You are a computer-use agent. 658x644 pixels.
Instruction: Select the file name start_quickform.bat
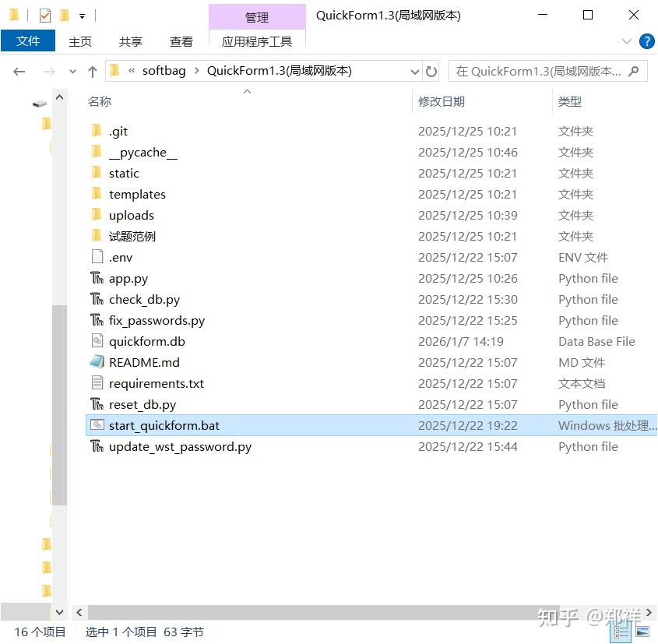pyautogui.click(x=164, y=425)
